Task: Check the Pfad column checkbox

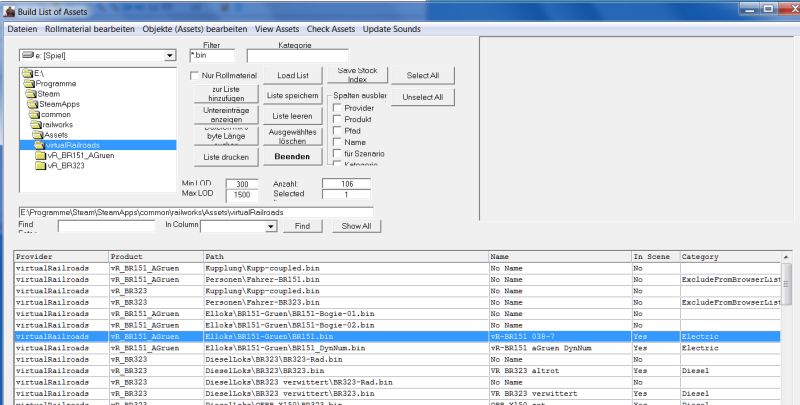Action: [x=338, y=130]
